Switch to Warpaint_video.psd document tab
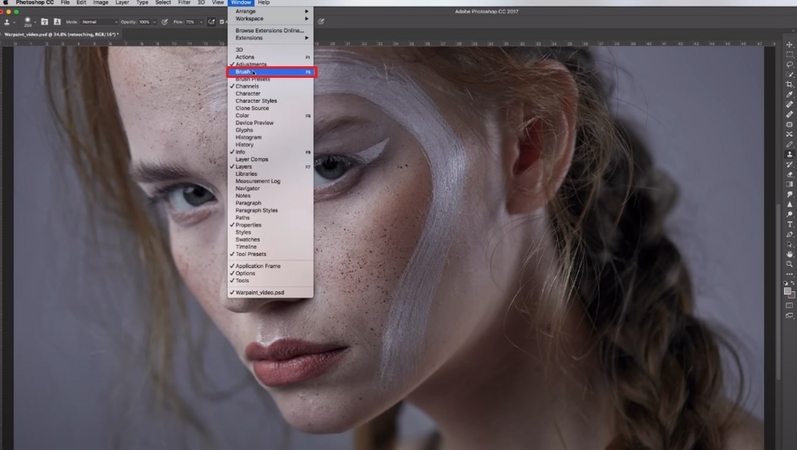 (61, 35)
